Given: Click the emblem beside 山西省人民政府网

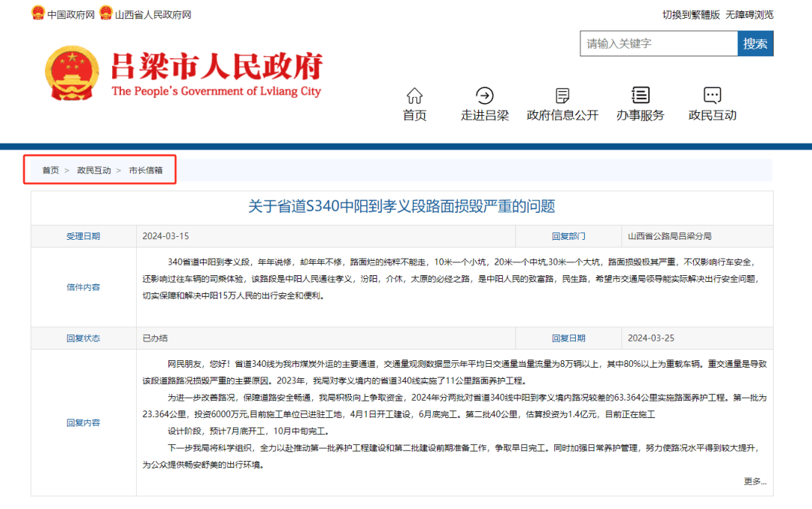Looking at the screenshot, I should coord(106,13).
